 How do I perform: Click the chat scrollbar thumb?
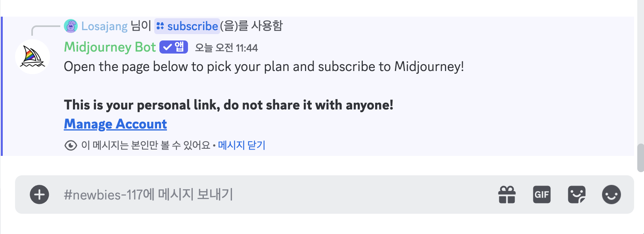click(x=640, y=158)
